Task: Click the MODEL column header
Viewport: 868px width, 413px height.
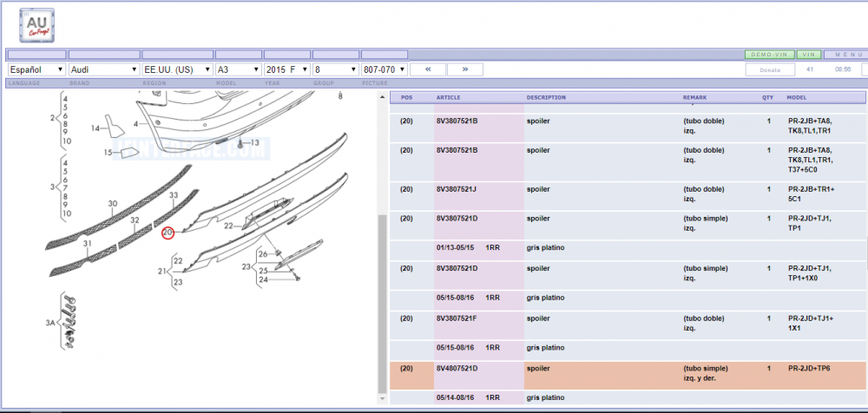Action: coord(797,97)
